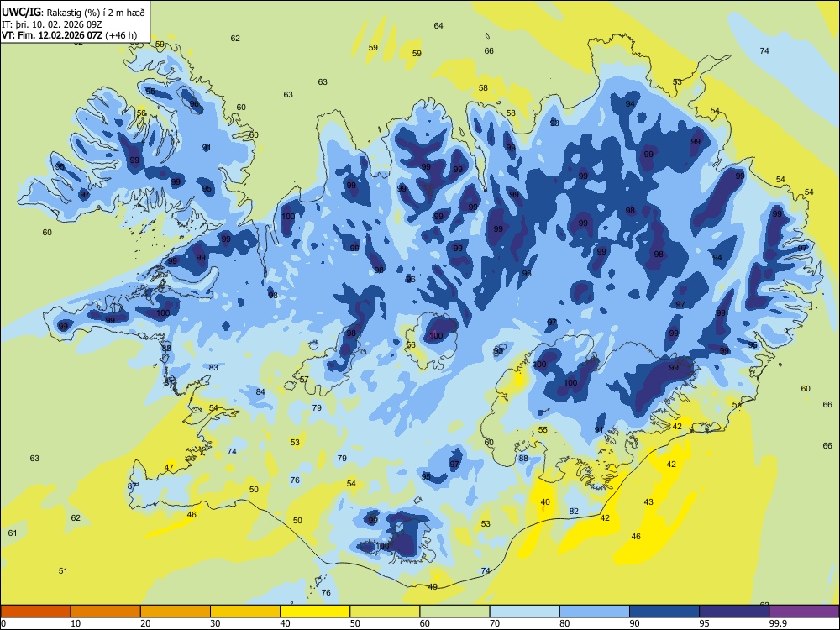The height and width of the screenshot is (630, 840).
Task: Pick the medium blue 80–90 legend swatch
Action: pyautogui.click(x=595, y=612)
